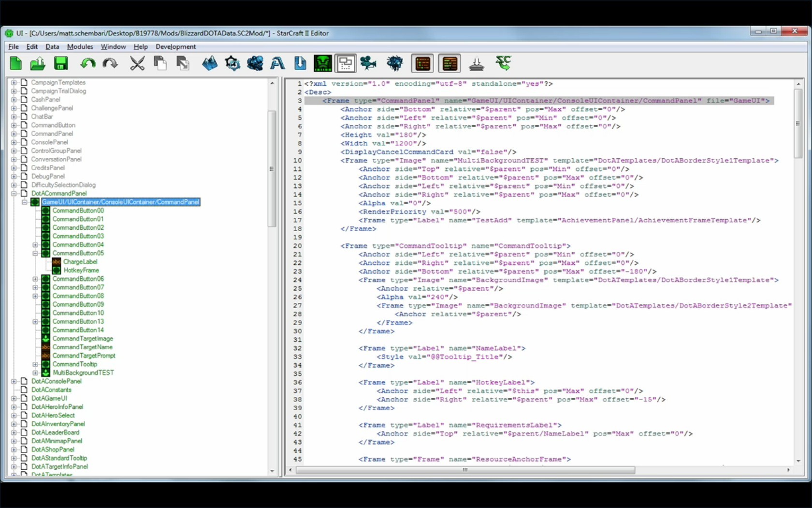Click the New document toolbar icon
812x508 pixels.
tap(16, 63)
